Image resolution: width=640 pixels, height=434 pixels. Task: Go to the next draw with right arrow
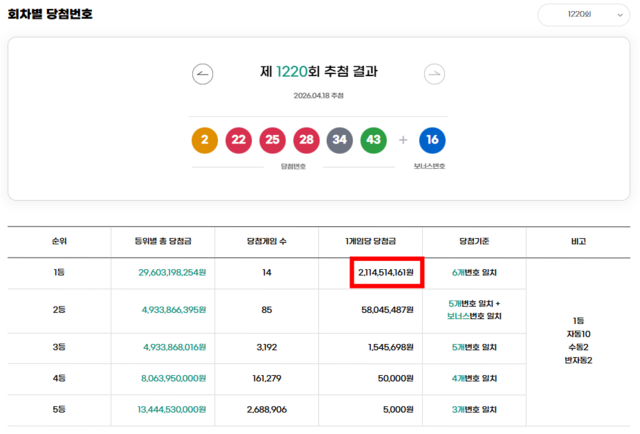434,73
